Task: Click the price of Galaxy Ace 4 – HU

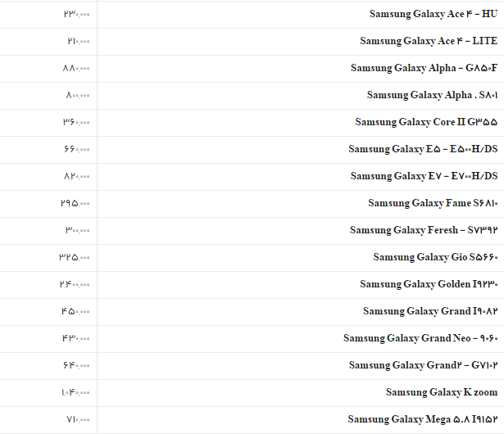Action: pos(76,14)
